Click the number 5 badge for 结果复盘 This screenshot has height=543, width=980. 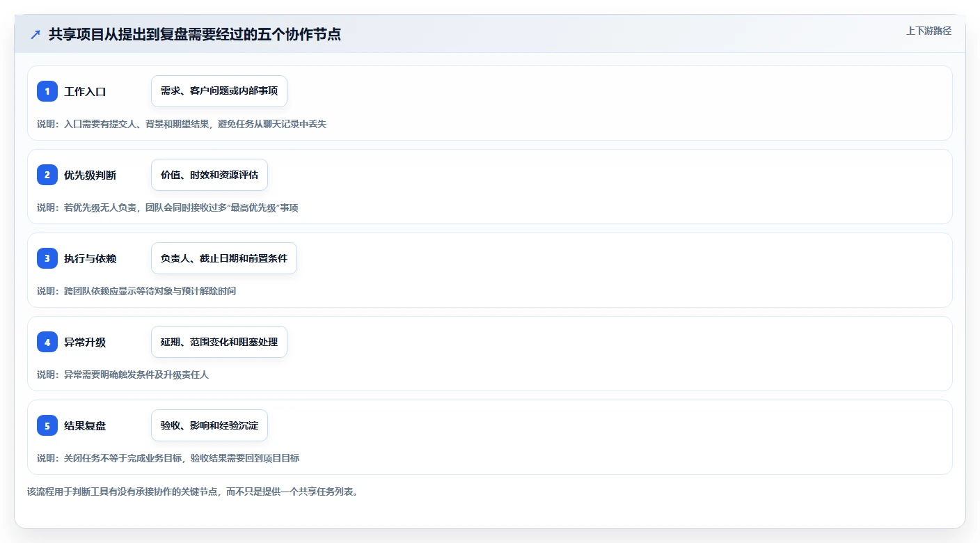(x=47, y=425)
